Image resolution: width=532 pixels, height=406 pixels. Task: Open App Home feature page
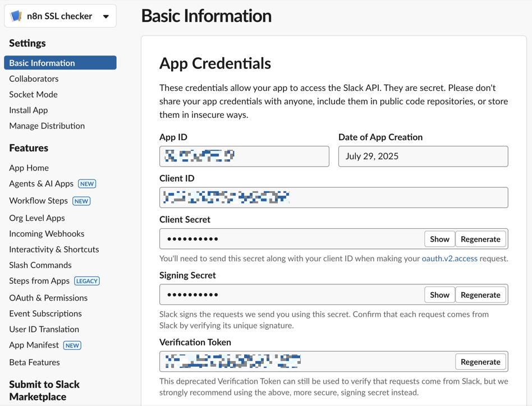point(29,168)
